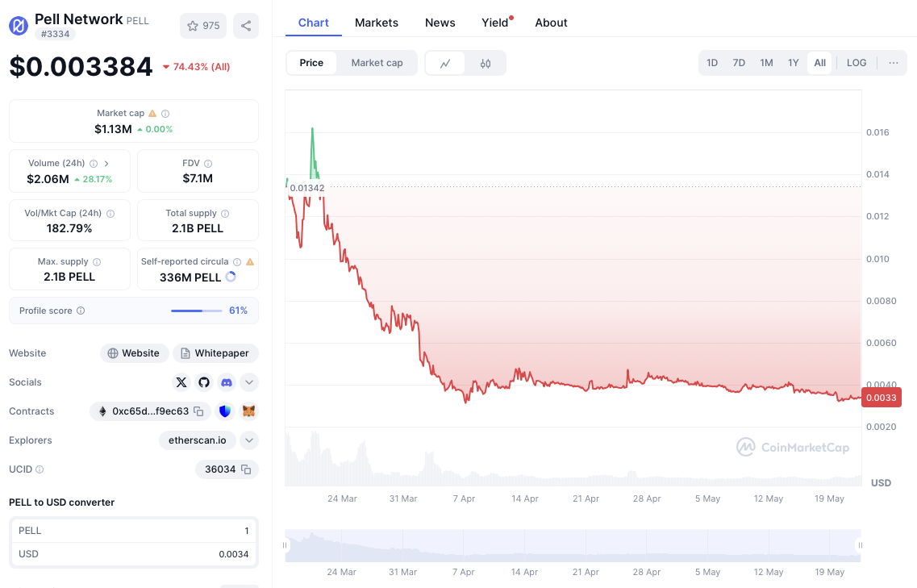Expand more social links chevron

point(249,382)
